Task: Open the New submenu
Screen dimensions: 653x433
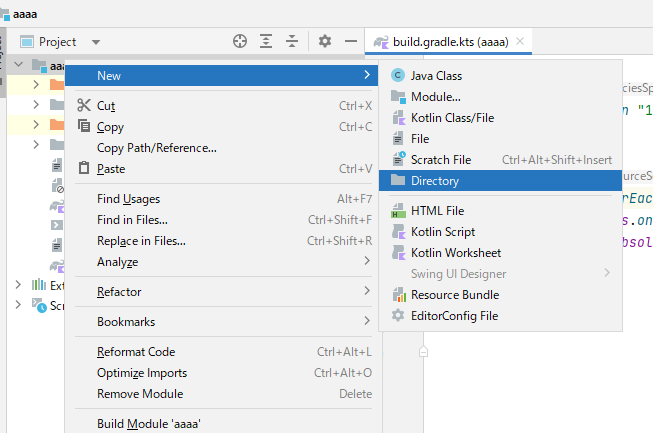Action: [x=222, y=75]
